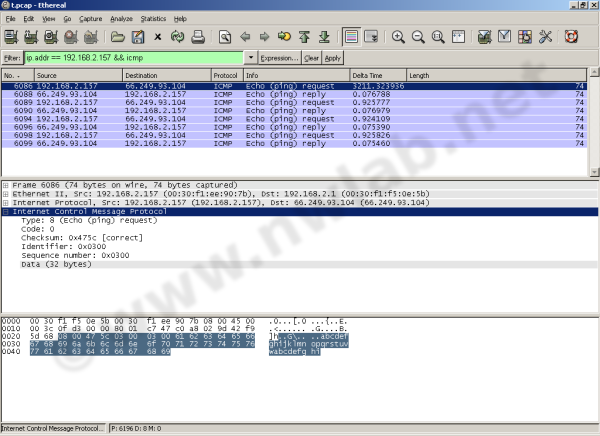The height and width of the screenshot is (436, 600).
Task: Zoom out toolbar icon
Action: [418, 37]
